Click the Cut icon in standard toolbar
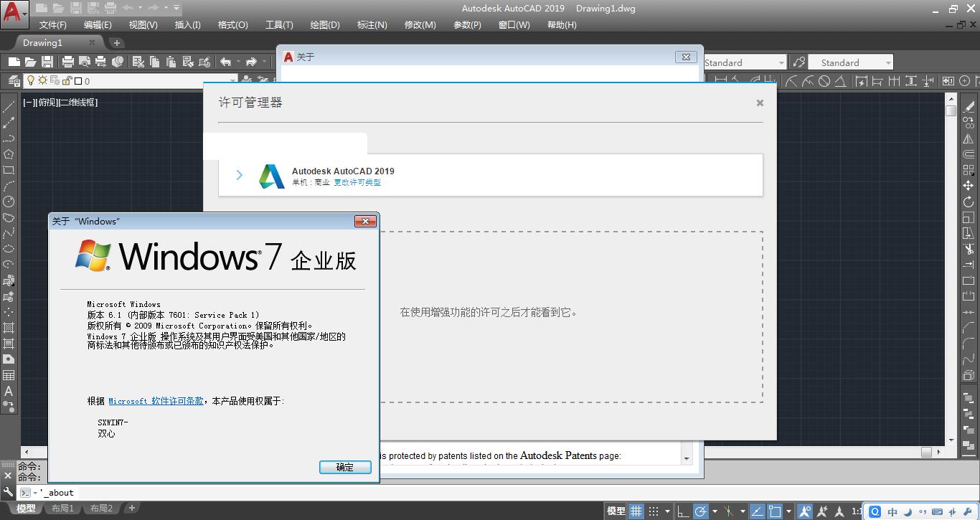Screen dimensions: 980x520 (x=138, y=62)
